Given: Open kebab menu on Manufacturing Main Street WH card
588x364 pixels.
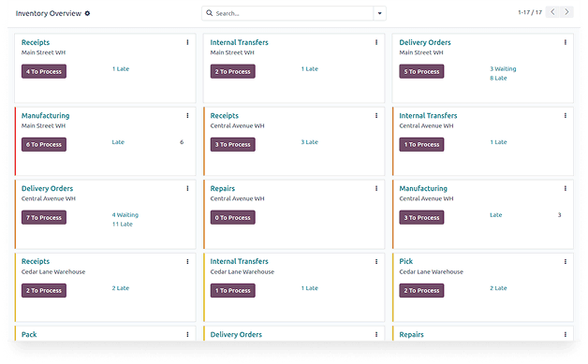Looking at the screenshot, I should tap(187, 115).
